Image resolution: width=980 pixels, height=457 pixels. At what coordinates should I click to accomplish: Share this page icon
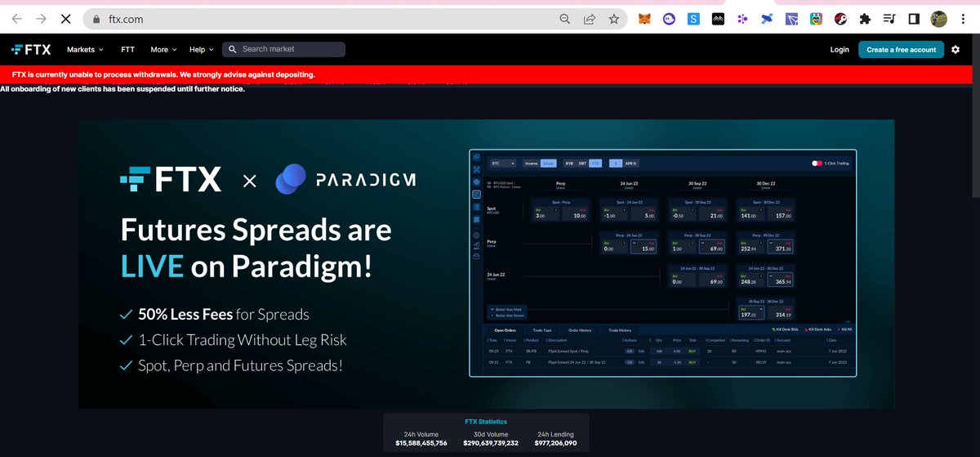click(x=589, y=19)
